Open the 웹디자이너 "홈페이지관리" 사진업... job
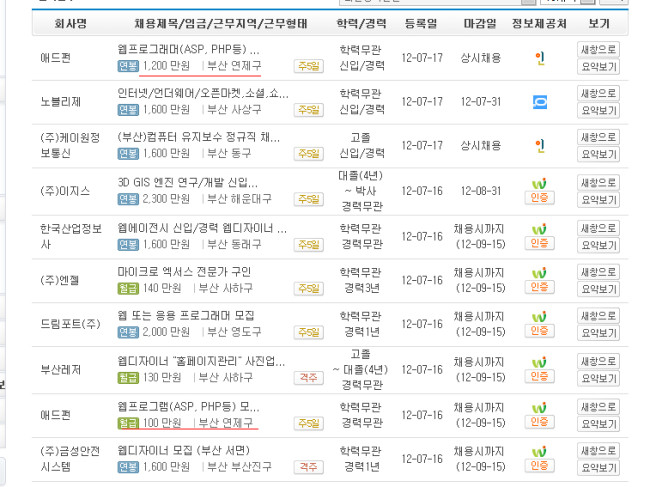Viewport: 650px width, 487px height. click(x=201, y=362)
